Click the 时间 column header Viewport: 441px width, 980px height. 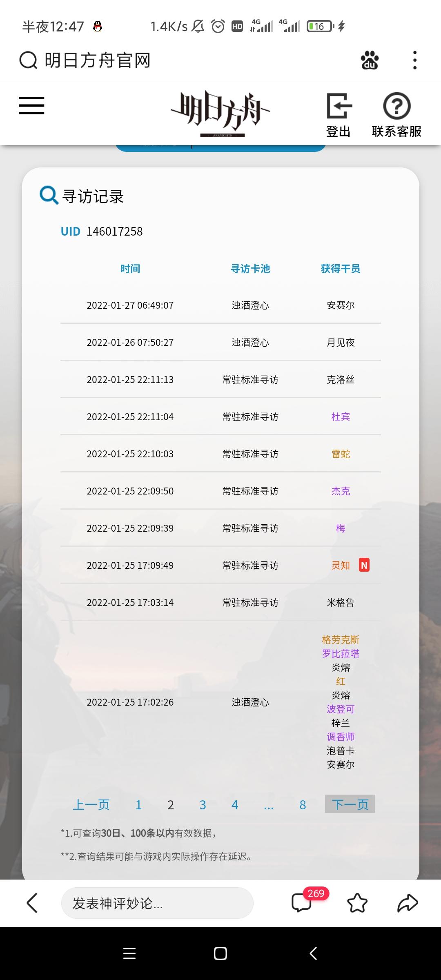[130, 269]
